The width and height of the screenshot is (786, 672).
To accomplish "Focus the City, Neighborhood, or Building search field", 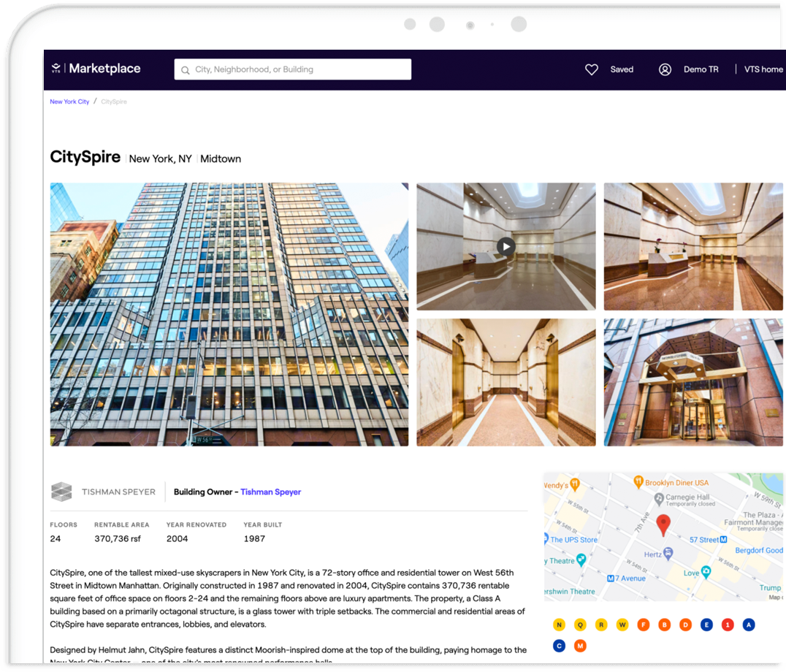I will coord(293,69).
